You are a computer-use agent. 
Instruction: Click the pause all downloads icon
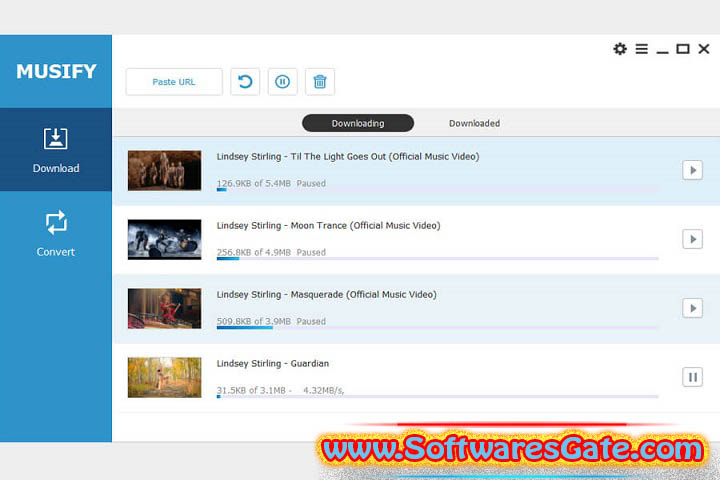[282, 82]
